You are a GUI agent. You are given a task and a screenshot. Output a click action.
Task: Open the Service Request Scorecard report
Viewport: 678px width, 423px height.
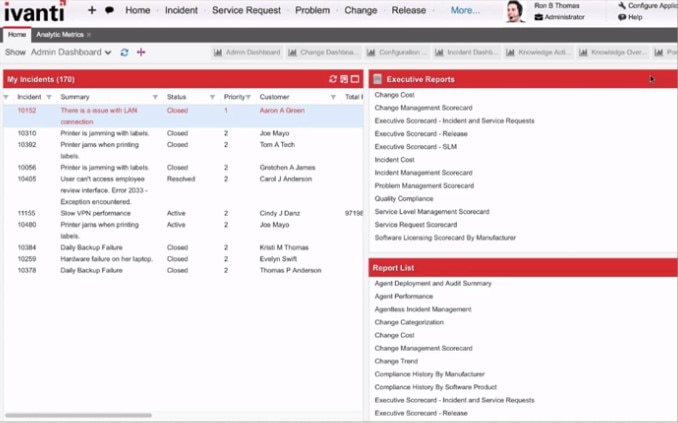point(416,224)
